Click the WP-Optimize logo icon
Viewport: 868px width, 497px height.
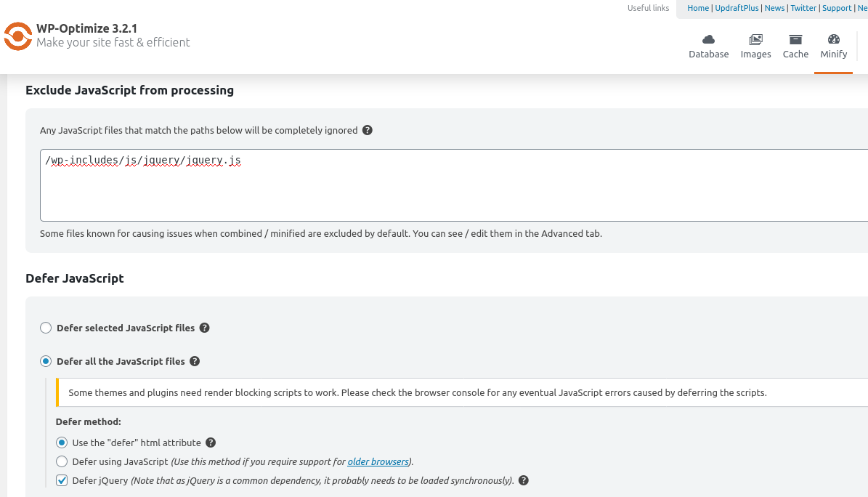17,36
